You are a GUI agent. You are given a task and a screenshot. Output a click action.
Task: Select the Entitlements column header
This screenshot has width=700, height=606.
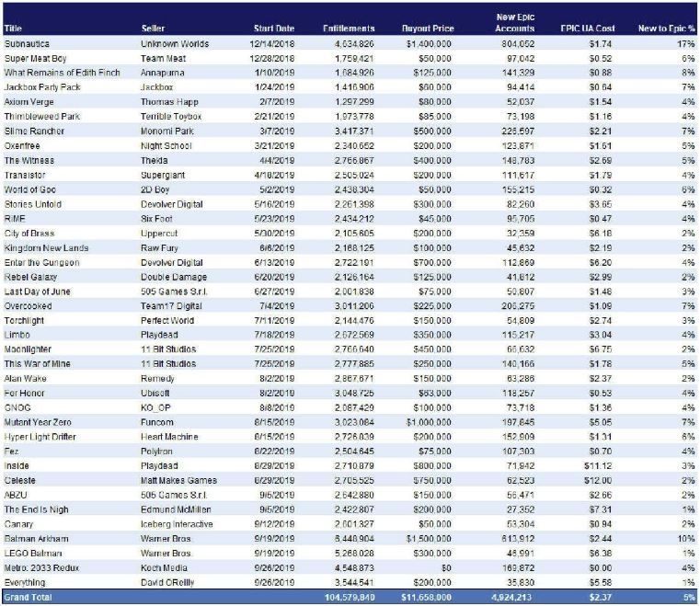349,29
